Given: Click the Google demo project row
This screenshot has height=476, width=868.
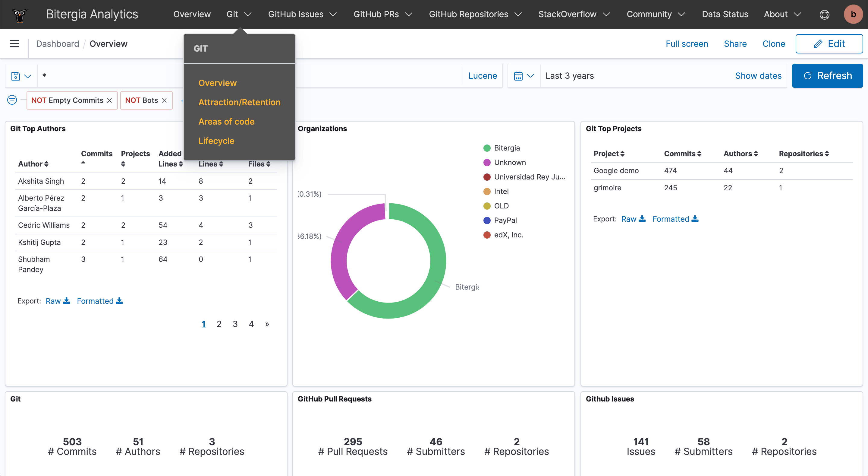Looking at the screenshot, I should [721, 171].
